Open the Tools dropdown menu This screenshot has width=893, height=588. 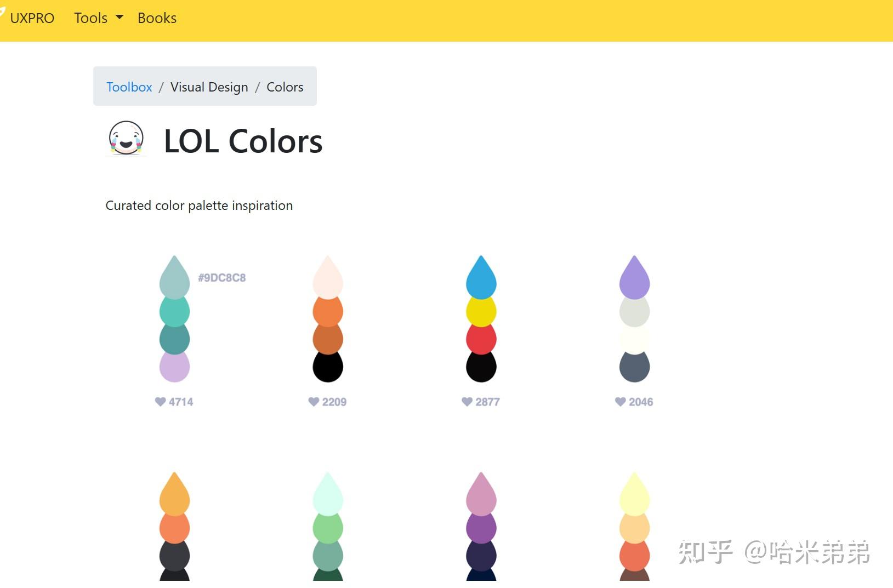click(99, 18)
